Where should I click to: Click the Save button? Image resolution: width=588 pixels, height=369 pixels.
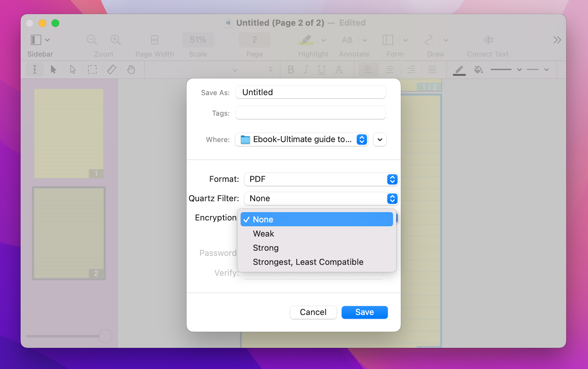tap(364, 312)
